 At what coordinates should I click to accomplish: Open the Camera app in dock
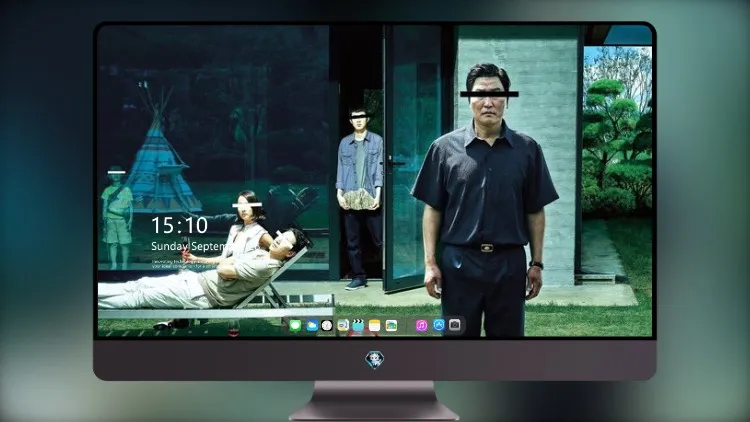pyautogui.click(x=455, y=325)
